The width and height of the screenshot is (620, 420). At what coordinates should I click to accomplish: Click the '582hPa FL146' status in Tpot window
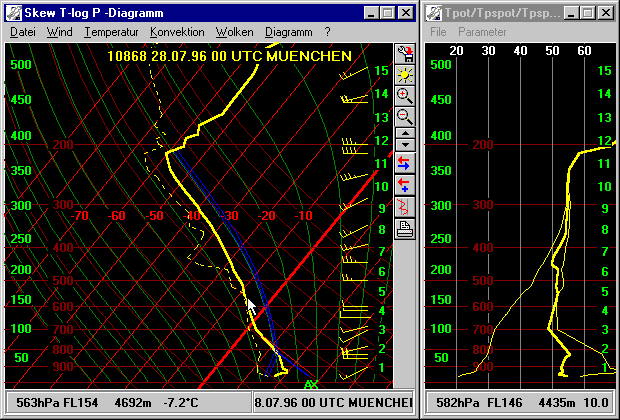click(479, 403)
